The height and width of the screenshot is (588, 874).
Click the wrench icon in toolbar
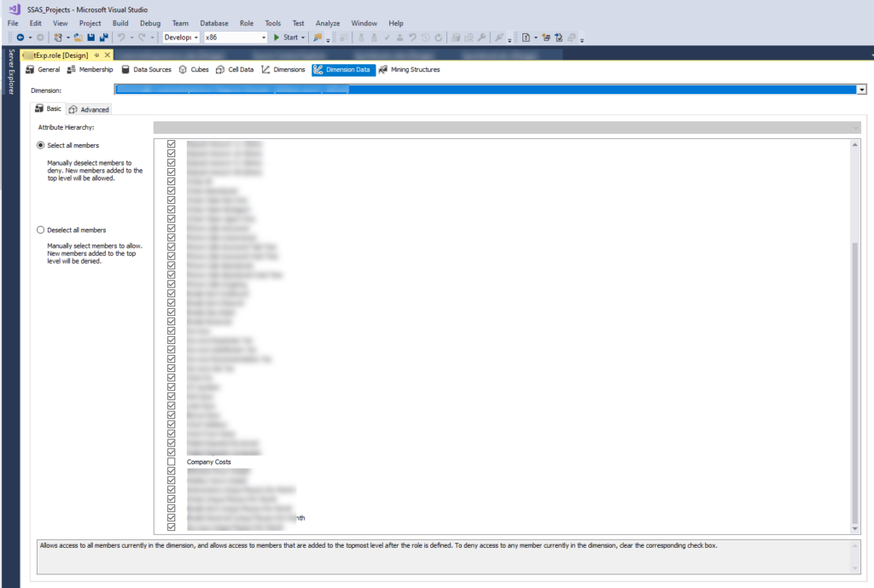click(481, 38)
